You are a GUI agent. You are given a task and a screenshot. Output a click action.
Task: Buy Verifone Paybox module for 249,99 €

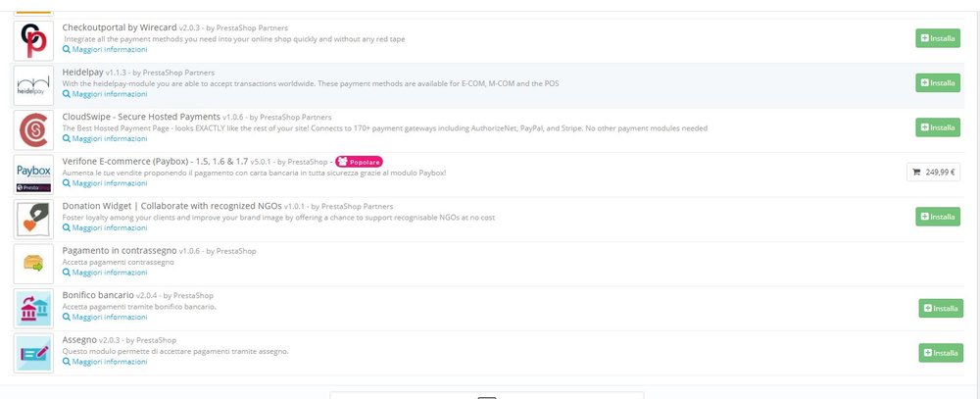[933, 172]
